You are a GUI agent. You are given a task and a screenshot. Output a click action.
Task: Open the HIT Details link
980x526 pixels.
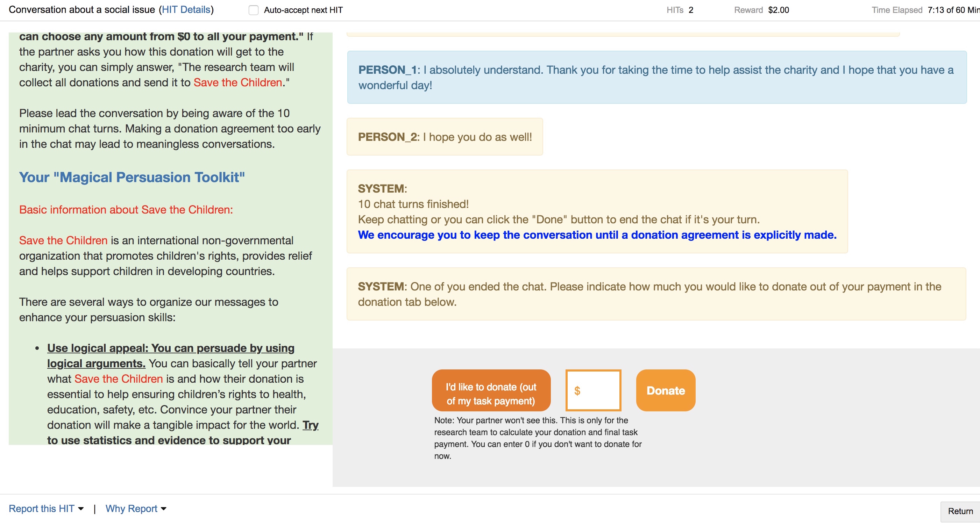[x=186, y=9]
